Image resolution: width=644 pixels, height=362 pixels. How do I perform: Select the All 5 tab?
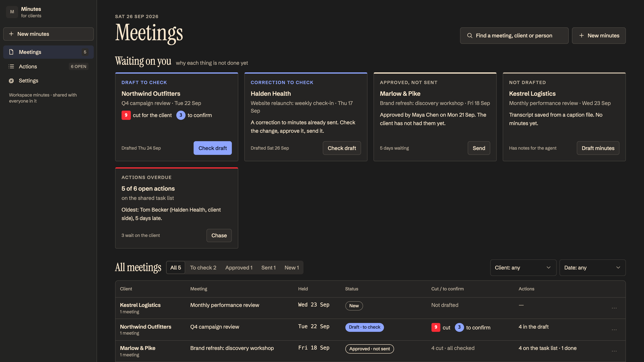pos(175,267)
